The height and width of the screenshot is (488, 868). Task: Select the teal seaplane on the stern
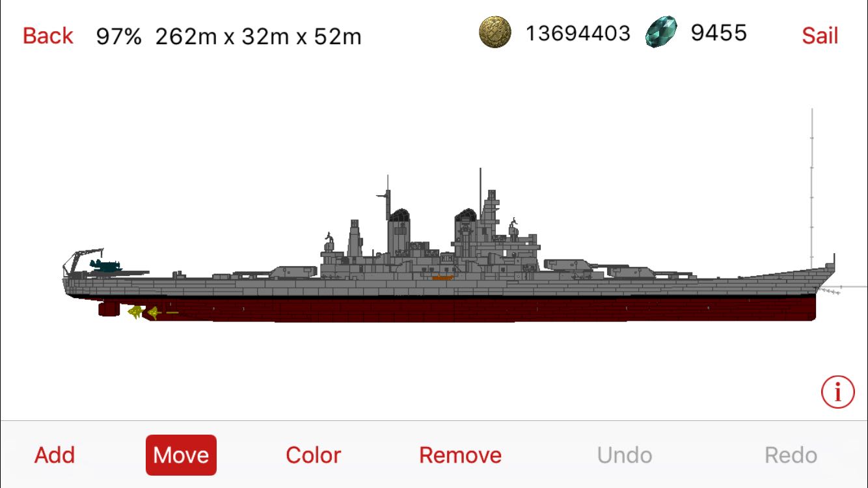click(x=105, y=265)
